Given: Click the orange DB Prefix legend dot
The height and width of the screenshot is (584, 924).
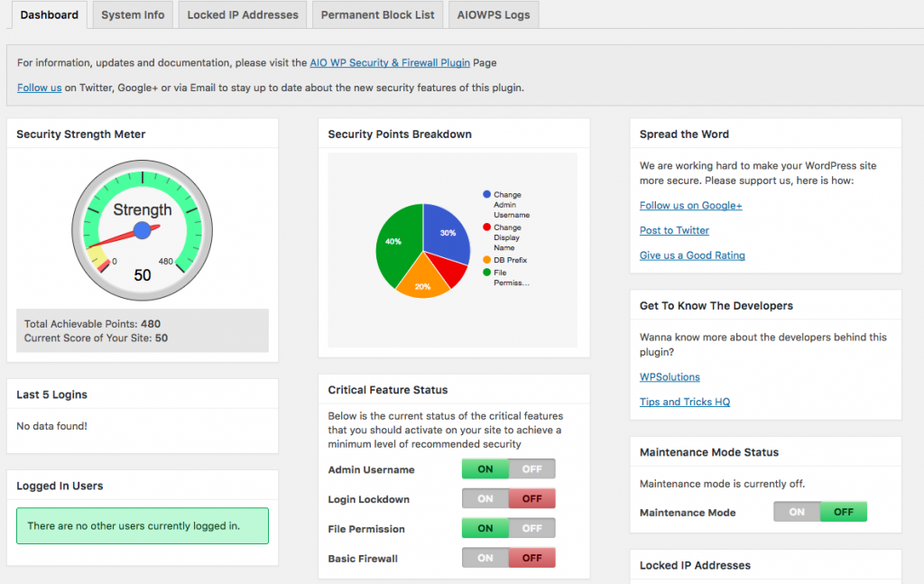Looking at the screenshot, I should coord(487,260).
